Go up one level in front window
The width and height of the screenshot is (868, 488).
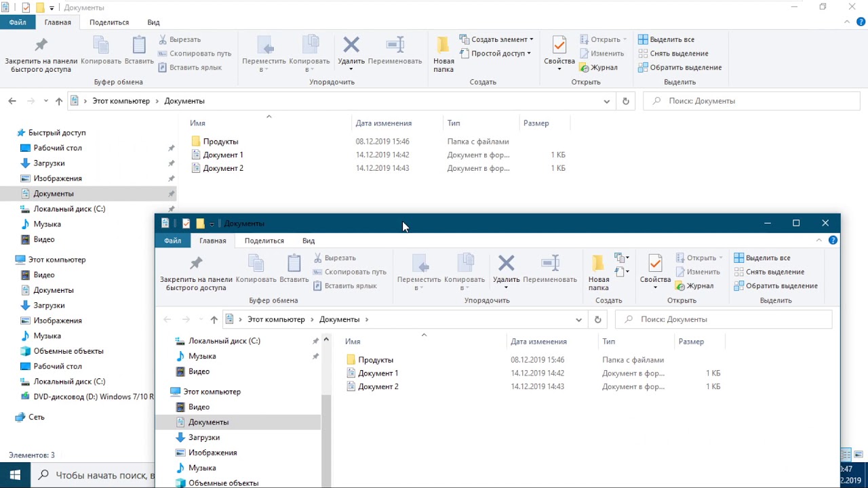[214, 319]
